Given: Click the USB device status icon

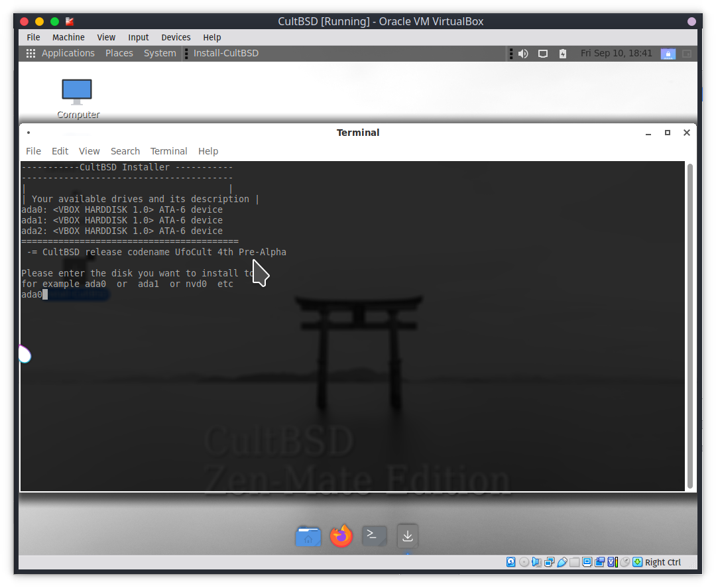Looking at the screenshot, I should pyautogui.click(x=562, y=562).
